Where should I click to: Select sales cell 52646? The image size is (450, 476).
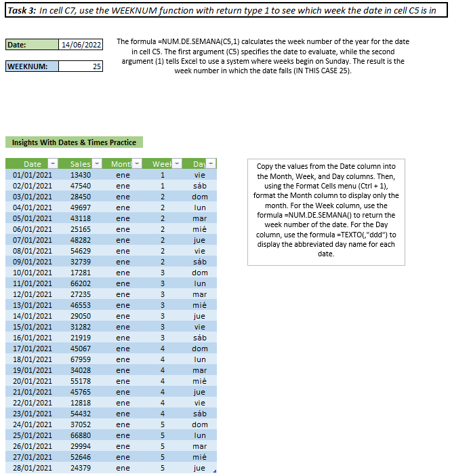tap(80, 457)
